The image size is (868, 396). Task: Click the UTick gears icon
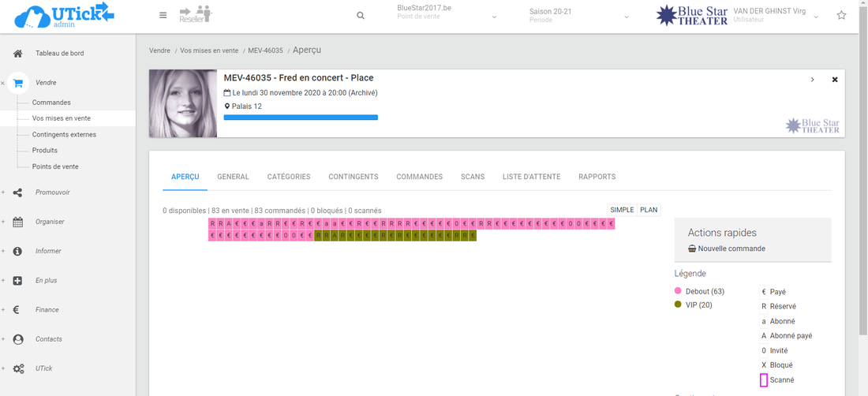point(18,368)
